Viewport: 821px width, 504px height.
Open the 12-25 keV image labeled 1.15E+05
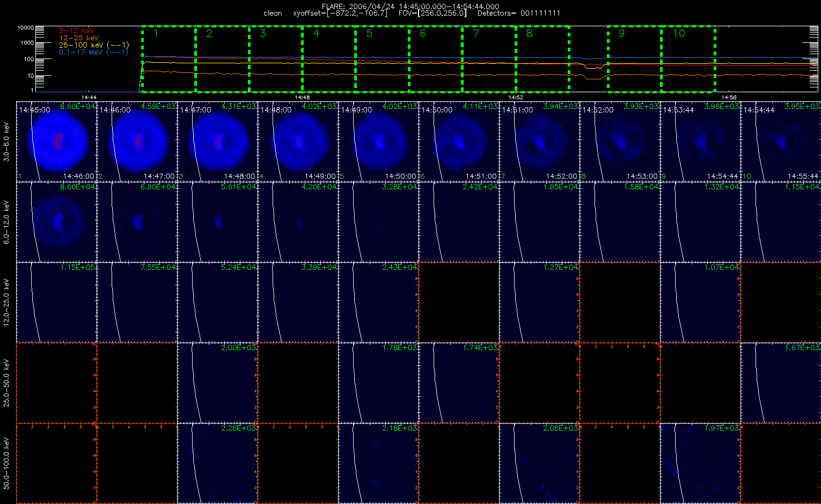click(56, 302)
